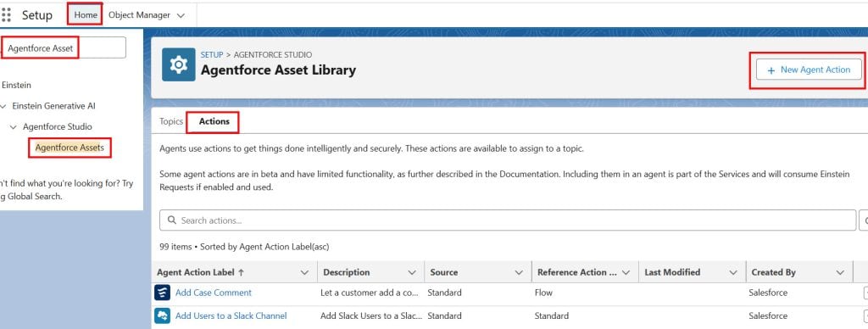Viewport: 868px width, 329px height.
Task: Click the Last Modified column header
Action: coord(672,272)
